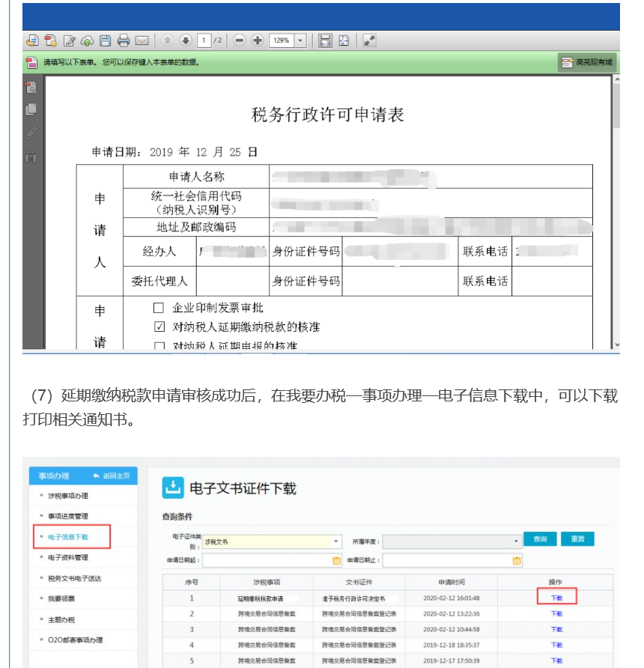Image resolution: width=644 pixels, height=668 pixels.
Task: Click the print icon in PDF toolbar
Action: (124, 40)
